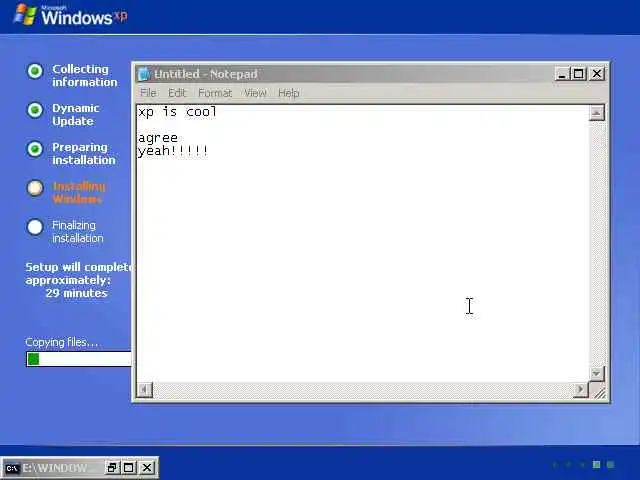
Task: Minimize the Untitled - Notepad window
Action: [x=562, y=74]
